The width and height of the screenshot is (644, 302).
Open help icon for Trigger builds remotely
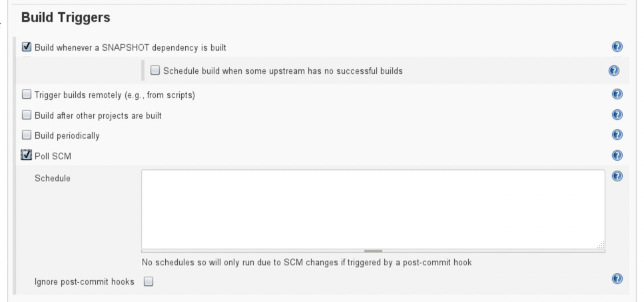[617, 95]
